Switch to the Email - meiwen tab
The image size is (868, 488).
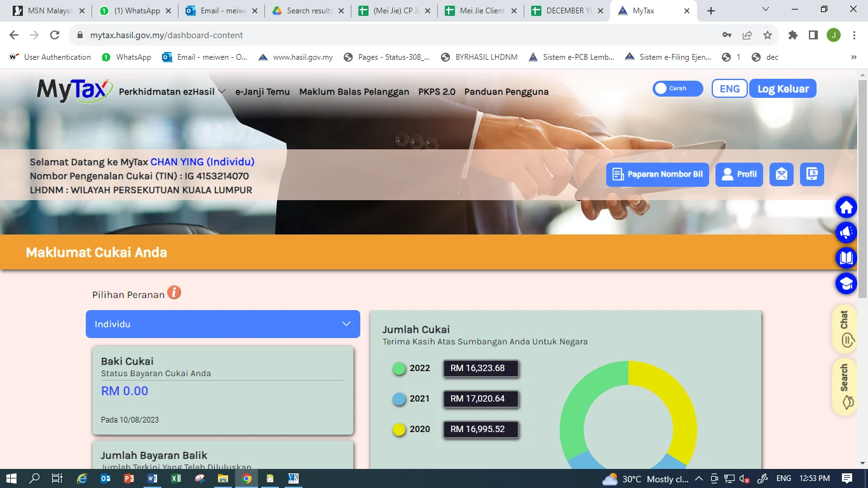222,11
